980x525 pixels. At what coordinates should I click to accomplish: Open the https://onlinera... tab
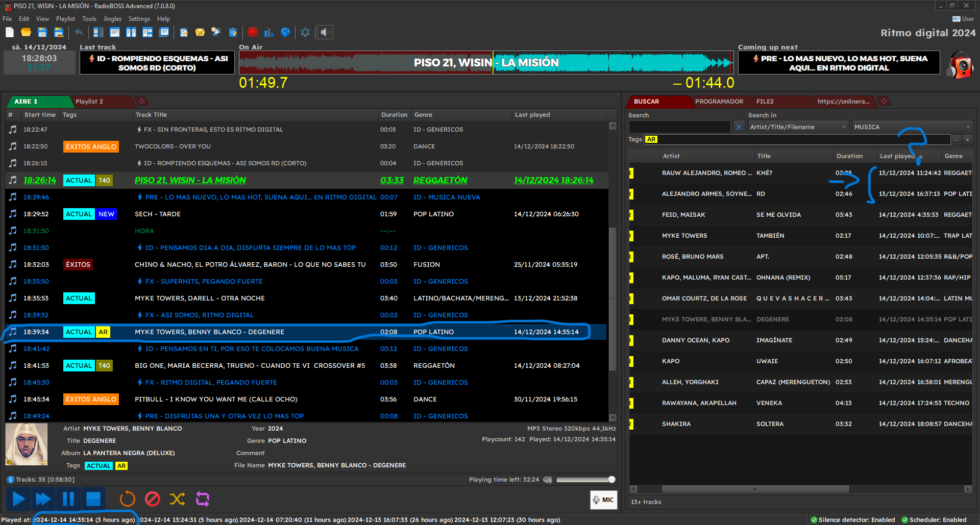tap(844, 102)
